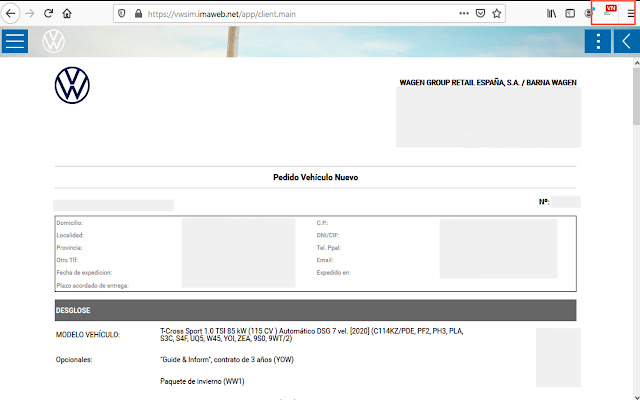Click the 'Nº:' order number label

point(544,202)
